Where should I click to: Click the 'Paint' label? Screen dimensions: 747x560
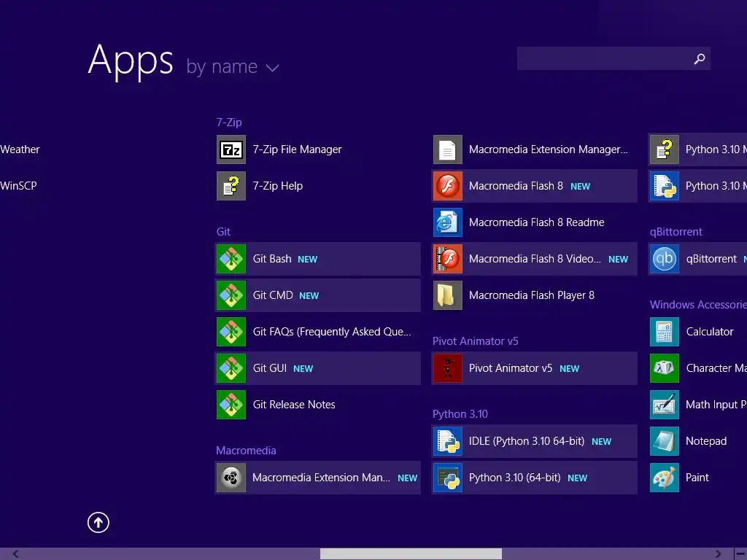pos(697,478)
